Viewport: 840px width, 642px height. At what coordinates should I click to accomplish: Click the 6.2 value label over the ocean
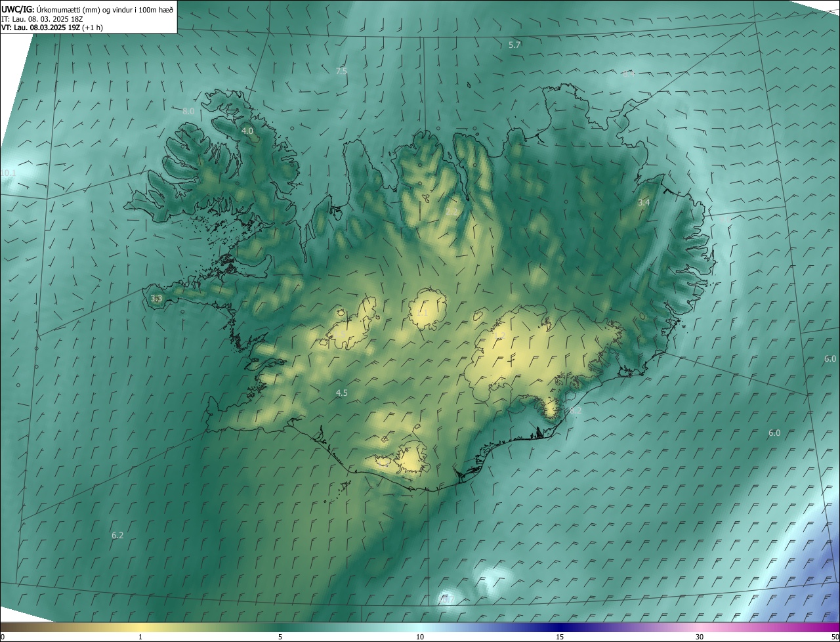(117, 536)
